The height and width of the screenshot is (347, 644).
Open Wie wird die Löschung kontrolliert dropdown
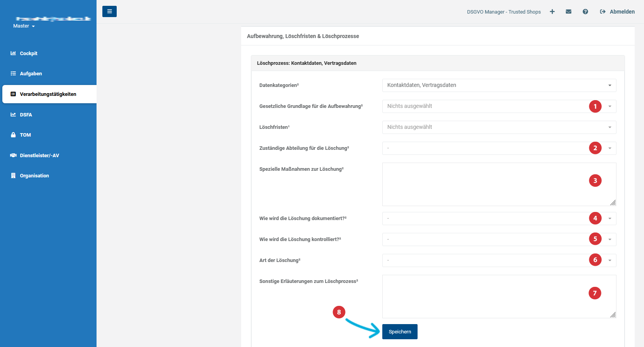(499, 239)
